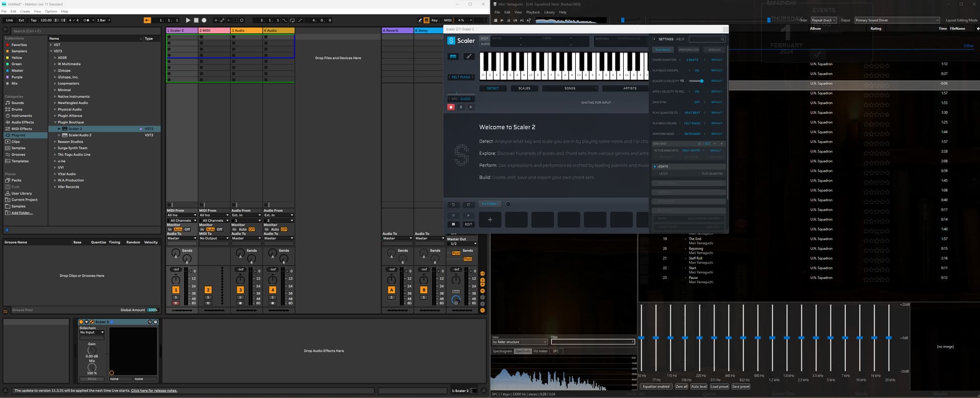980x398 pixels.
Task: Open Packs under Places
Action: click(16, 180)
